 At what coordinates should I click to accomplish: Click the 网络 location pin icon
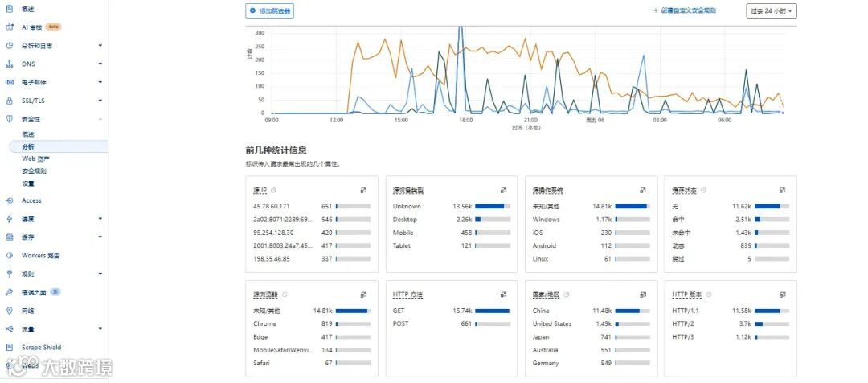10,311
